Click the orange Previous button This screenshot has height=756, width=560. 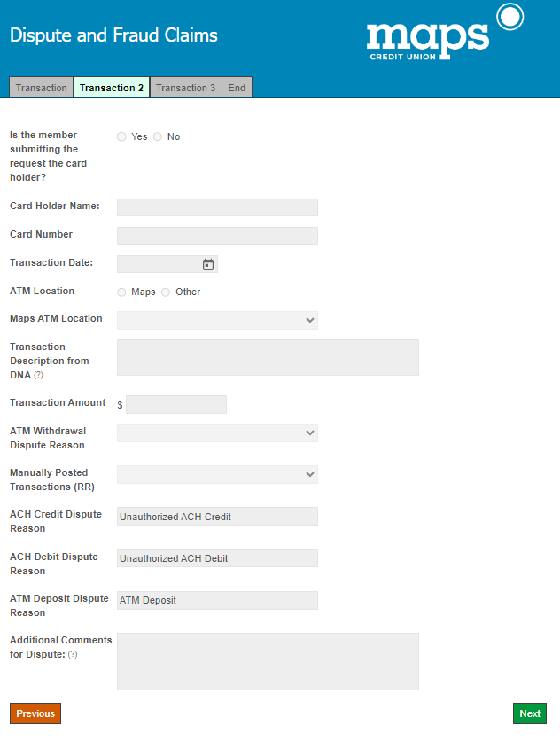35,713
